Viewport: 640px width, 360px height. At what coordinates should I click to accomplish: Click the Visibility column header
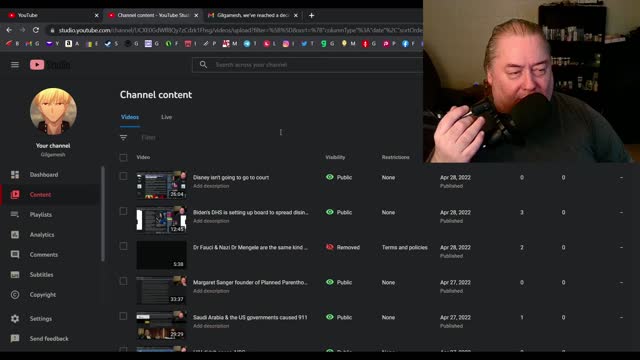335,157
